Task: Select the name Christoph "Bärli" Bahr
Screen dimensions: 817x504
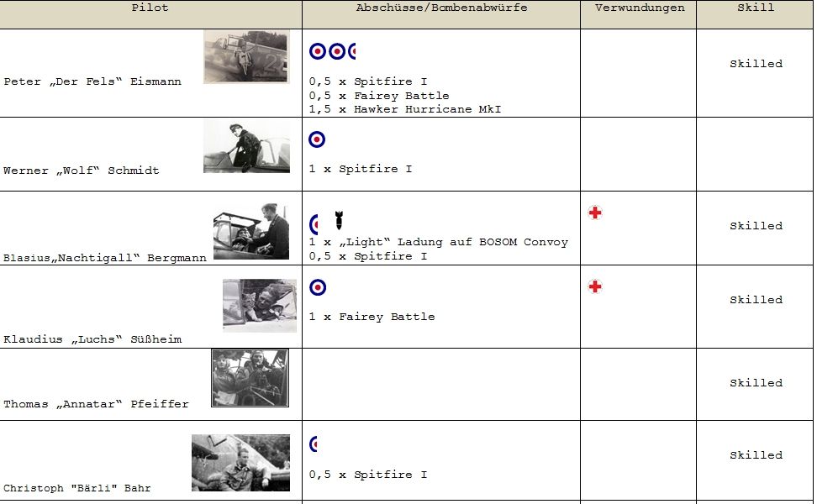Action: click(x=77, y=488)
